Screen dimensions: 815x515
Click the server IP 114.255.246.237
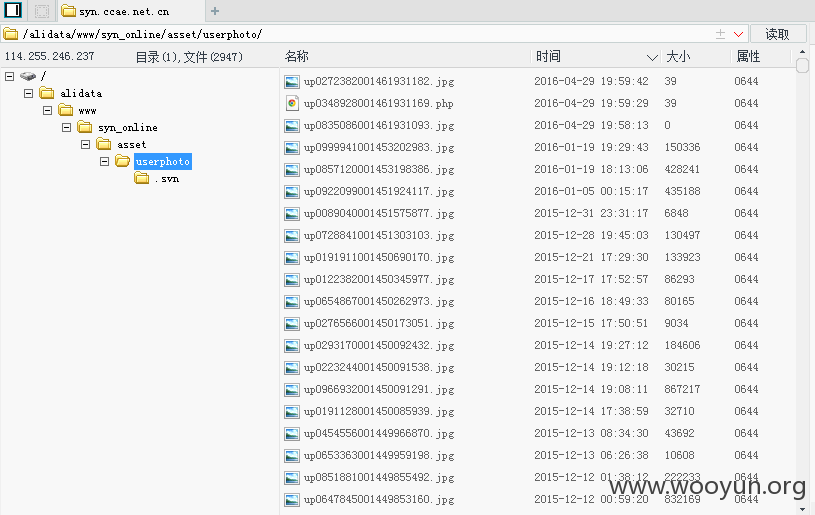click(x=49, y=56)
